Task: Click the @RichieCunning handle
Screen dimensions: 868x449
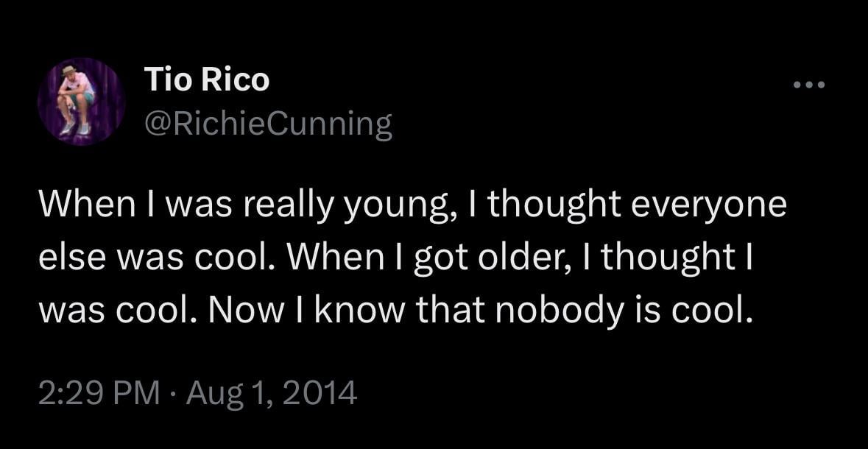Action: pos(269,125)
